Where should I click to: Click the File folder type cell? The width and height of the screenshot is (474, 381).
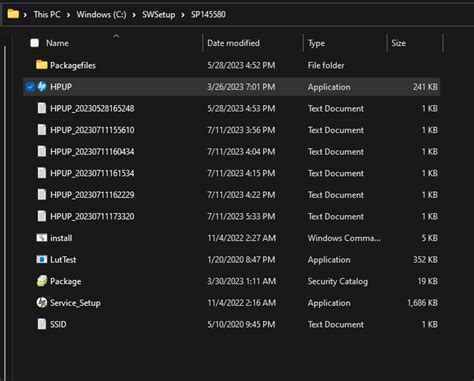326,65
